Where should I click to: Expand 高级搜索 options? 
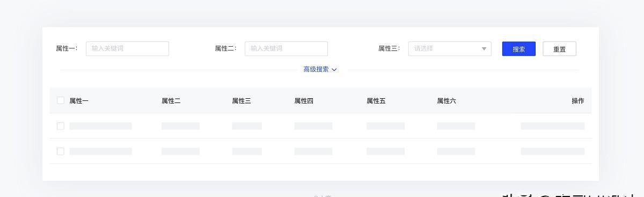pos(320,69)
